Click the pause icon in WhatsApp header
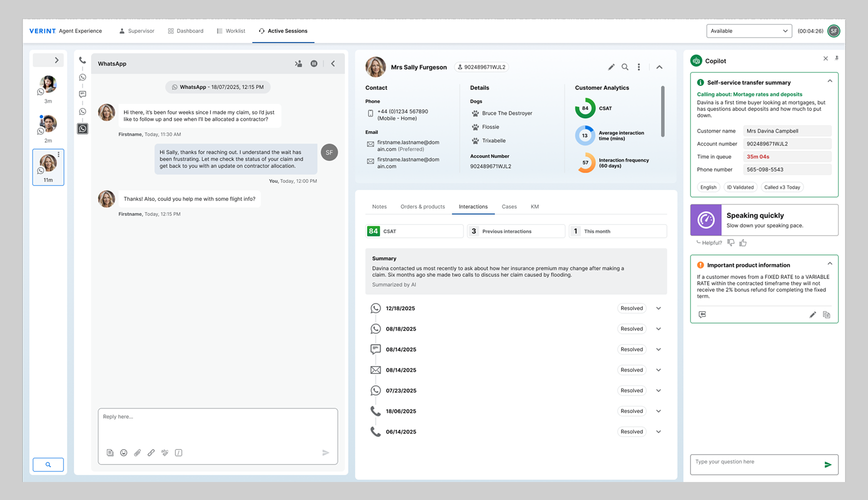The width and height of the screenshot is (868, 500). tap(314, 63)
